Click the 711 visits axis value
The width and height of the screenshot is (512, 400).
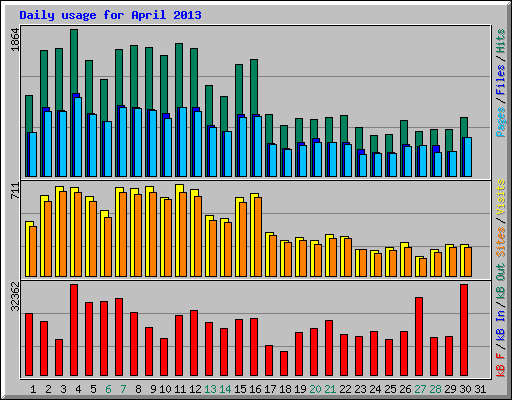15,191
